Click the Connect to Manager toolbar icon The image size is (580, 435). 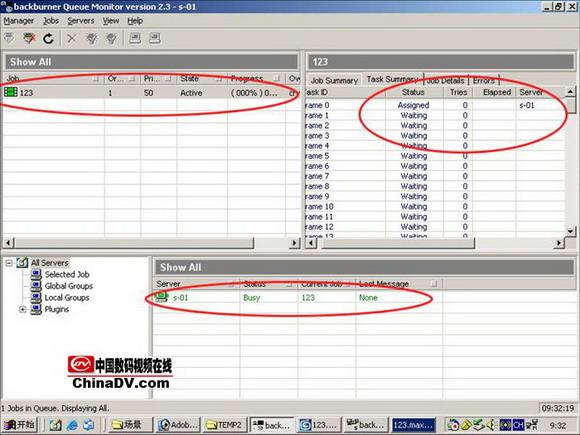[9, 38]
